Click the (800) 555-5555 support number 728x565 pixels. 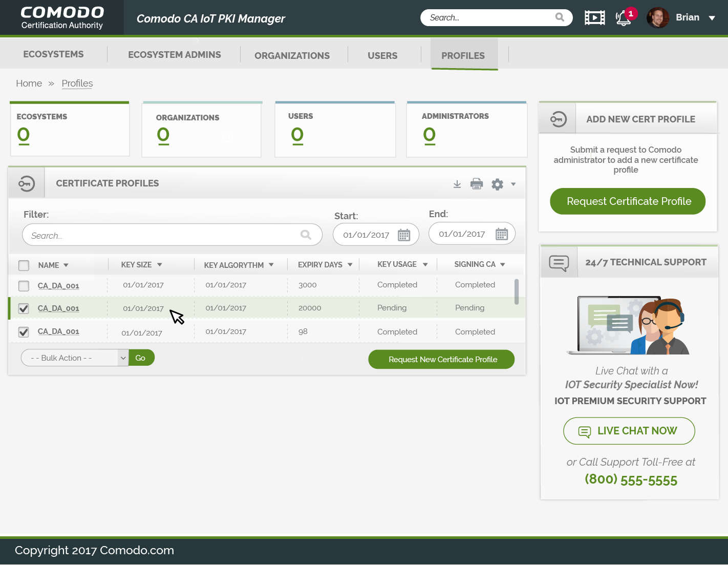coord(631,480)
